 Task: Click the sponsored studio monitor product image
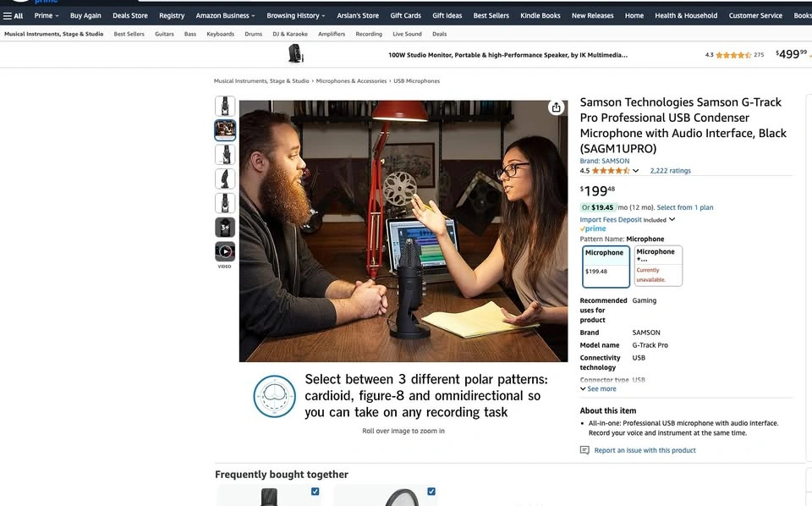coord(295,54)
